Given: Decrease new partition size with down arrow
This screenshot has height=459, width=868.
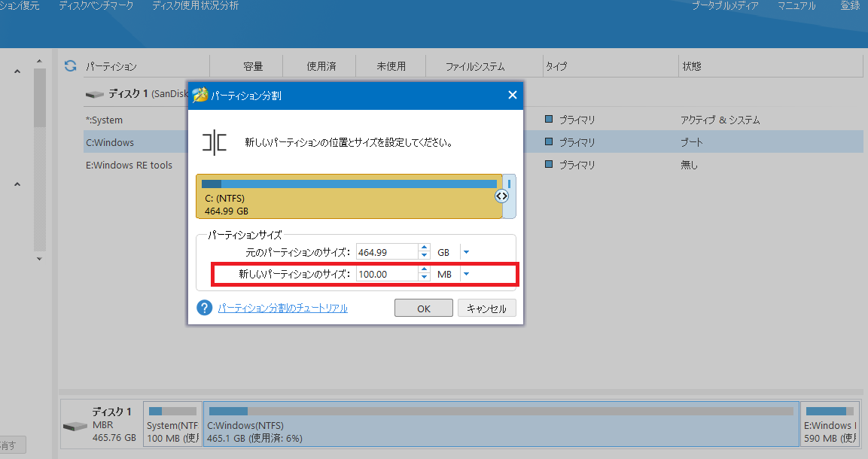Looking at the screenshot, I should [x=424, y=277].
